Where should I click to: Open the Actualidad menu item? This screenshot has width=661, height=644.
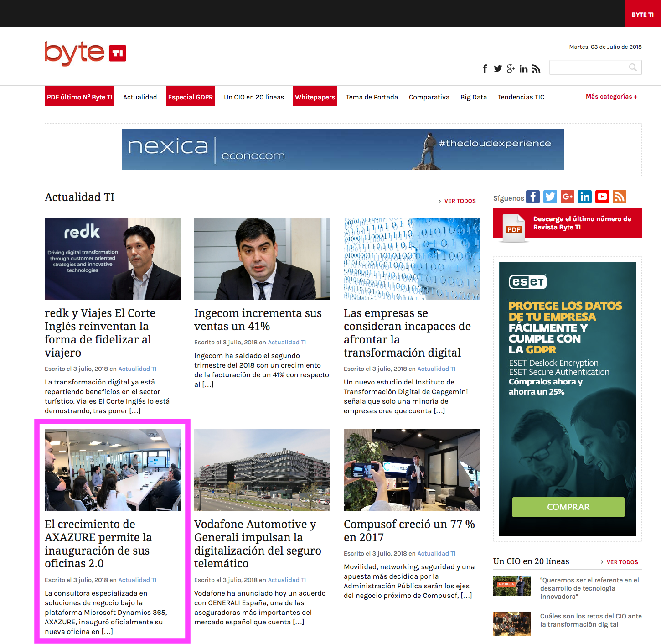pos(140,97)
